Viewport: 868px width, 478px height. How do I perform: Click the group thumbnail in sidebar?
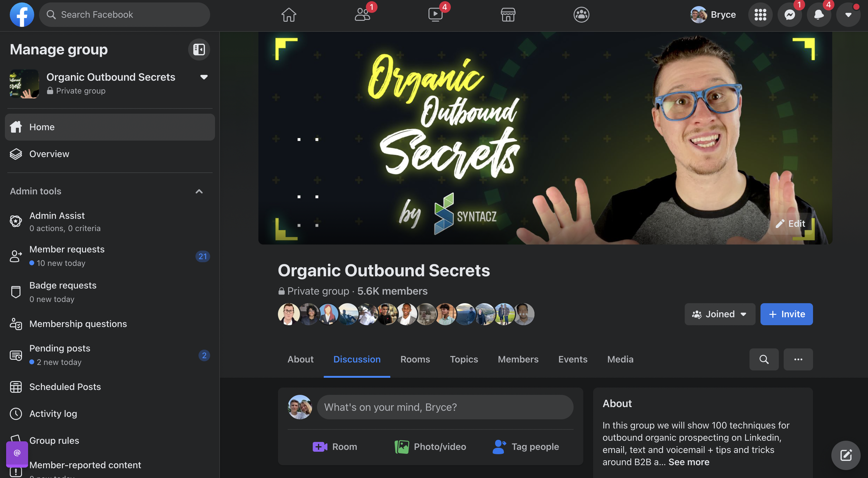tap(24, 84)
